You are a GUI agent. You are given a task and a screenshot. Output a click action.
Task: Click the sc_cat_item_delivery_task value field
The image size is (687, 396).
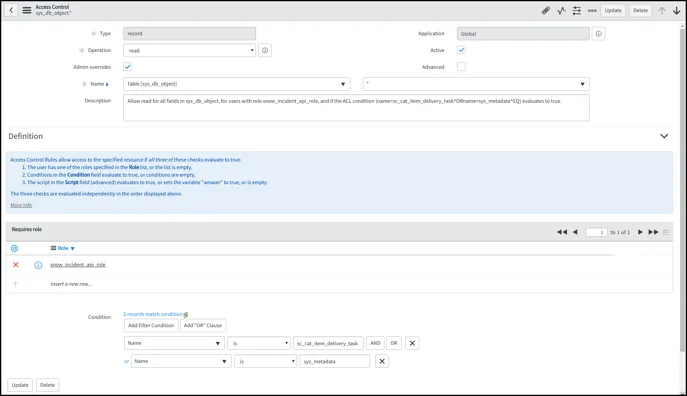[328, 343]
